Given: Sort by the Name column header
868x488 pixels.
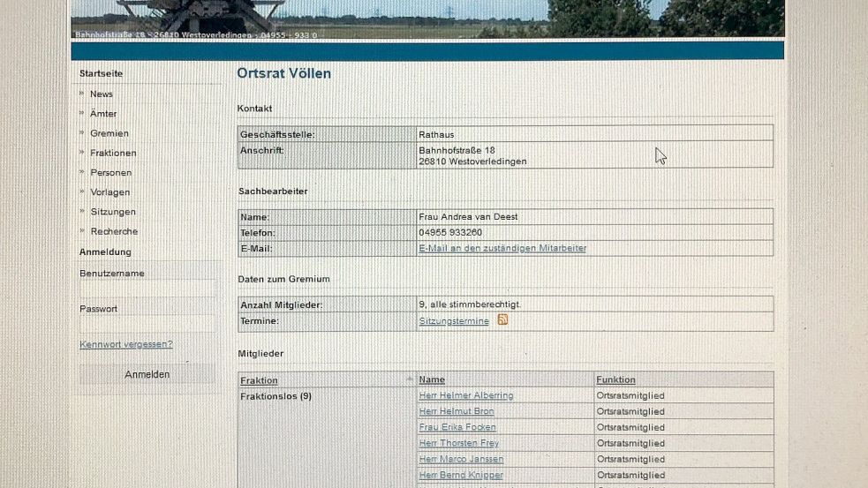Looking at the screenshot, I should click(432, 379).
